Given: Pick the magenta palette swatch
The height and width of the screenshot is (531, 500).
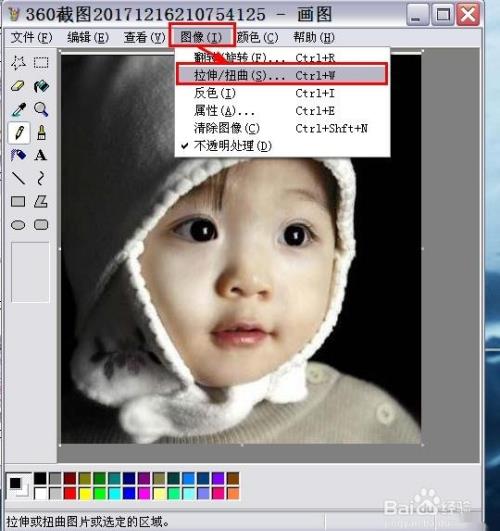Looking at the screenshot, I should point(144,493).
